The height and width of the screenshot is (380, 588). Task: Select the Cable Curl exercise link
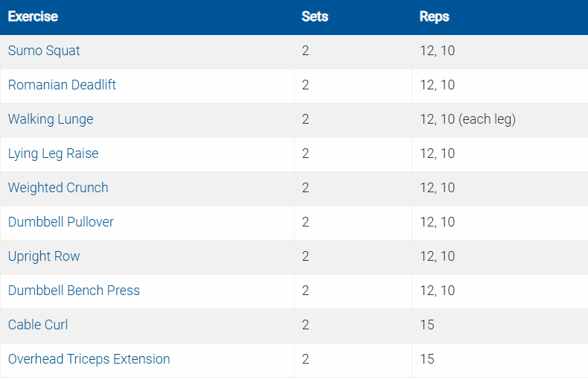(38, 326)
